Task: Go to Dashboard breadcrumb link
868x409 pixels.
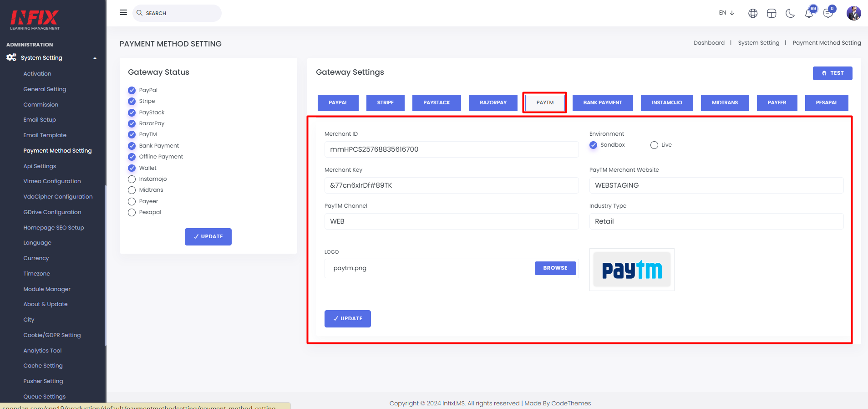Action: pos(709,43)
